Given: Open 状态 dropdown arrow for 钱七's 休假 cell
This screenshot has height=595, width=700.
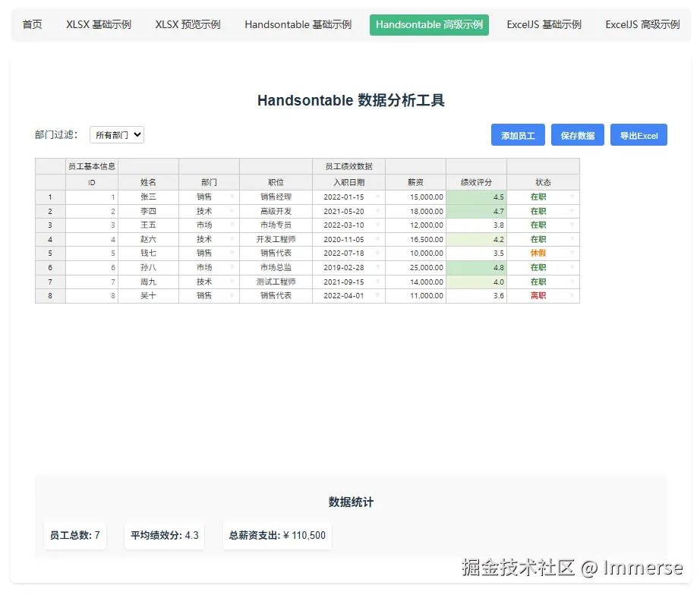Looking at the screenshot, I should tap(572, 253).
